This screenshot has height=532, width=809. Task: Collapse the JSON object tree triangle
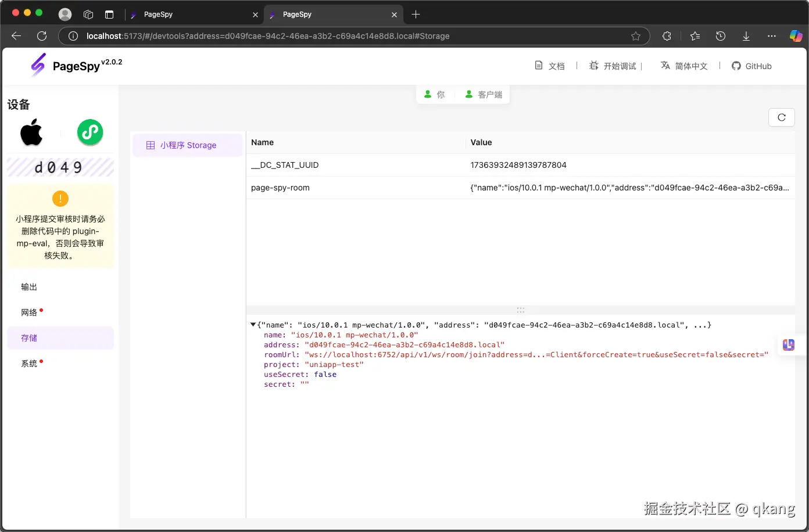coord(253,325)
